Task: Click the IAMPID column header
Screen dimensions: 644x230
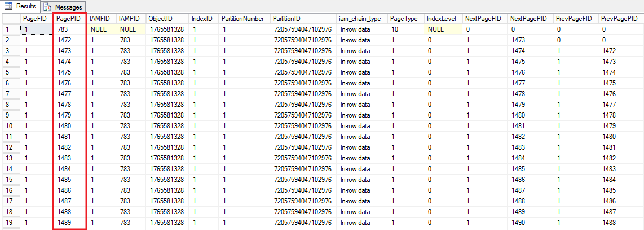Action: (x=131, y=19)
